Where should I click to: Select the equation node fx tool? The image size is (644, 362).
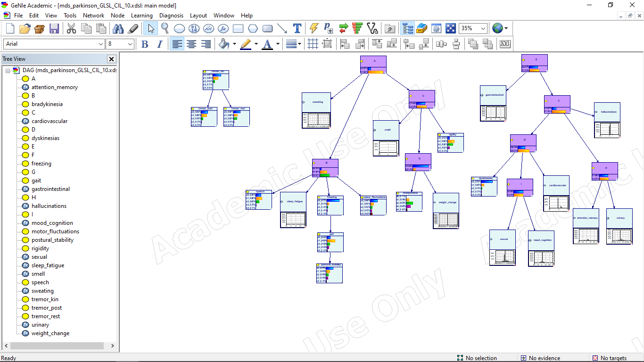(223, 28)
